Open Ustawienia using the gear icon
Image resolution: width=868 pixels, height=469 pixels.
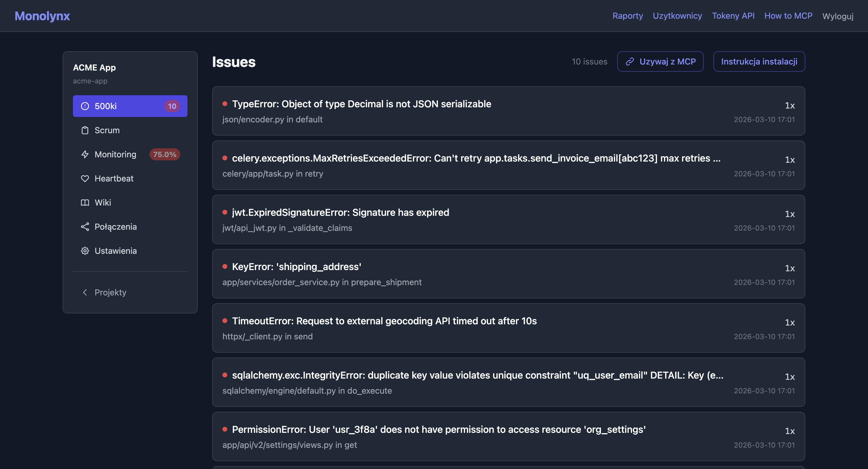tap(85, 251)
